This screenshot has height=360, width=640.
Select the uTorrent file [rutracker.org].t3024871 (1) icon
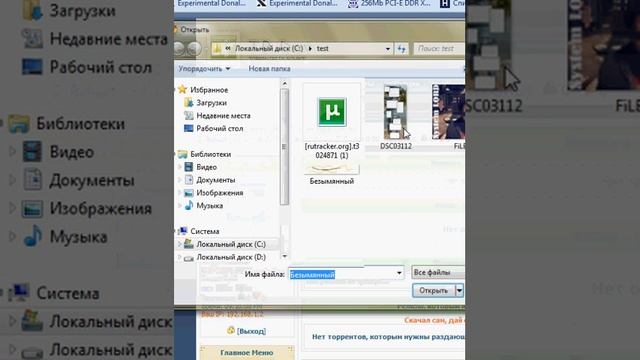click(x=332, y=112)
